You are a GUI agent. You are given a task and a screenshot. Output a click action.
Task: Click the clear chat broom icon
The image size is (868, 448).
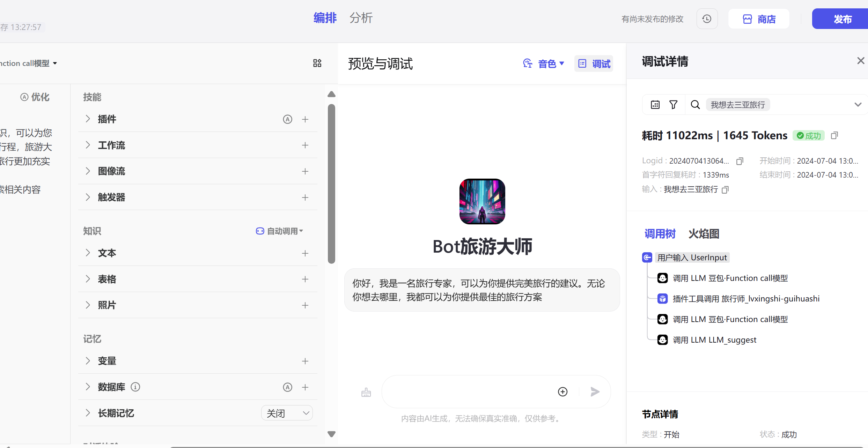[366, 392]
